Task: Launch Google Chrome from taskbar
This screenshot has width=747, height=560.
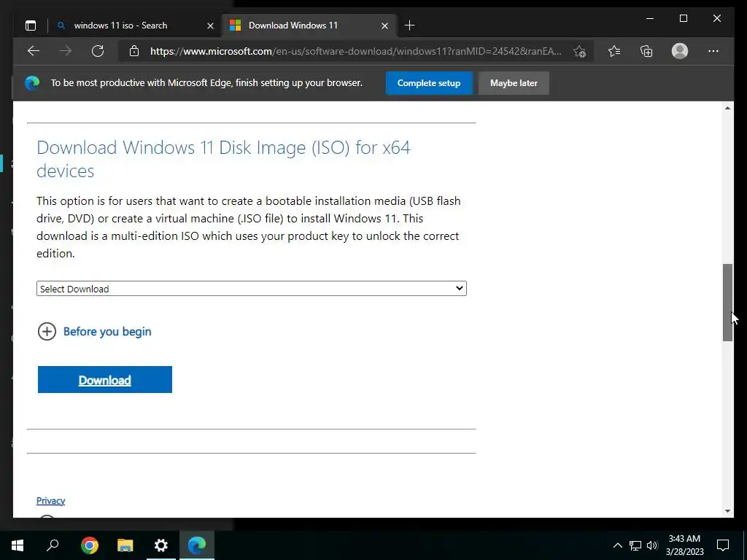Action: coord(89,545)
